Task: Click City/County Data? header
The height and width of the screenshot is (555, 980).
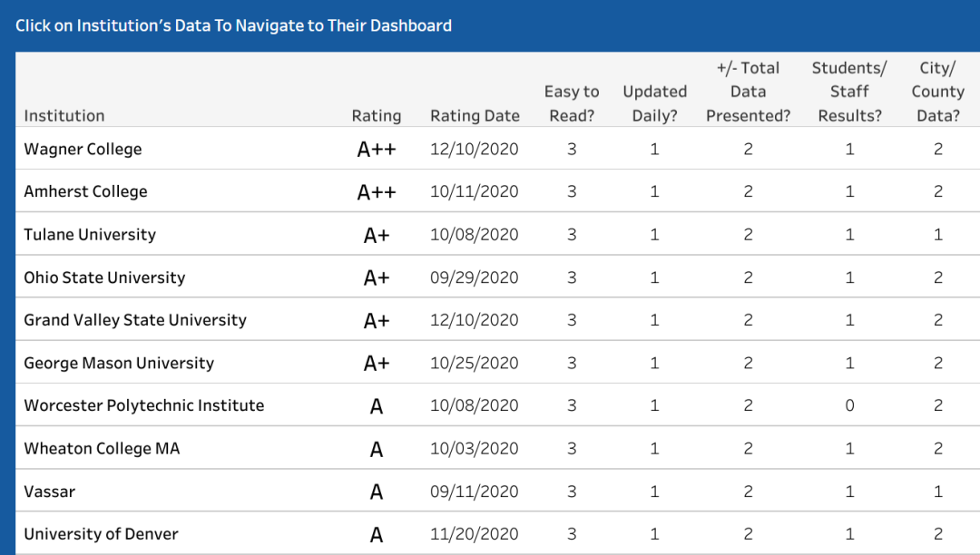Action: 938,92
